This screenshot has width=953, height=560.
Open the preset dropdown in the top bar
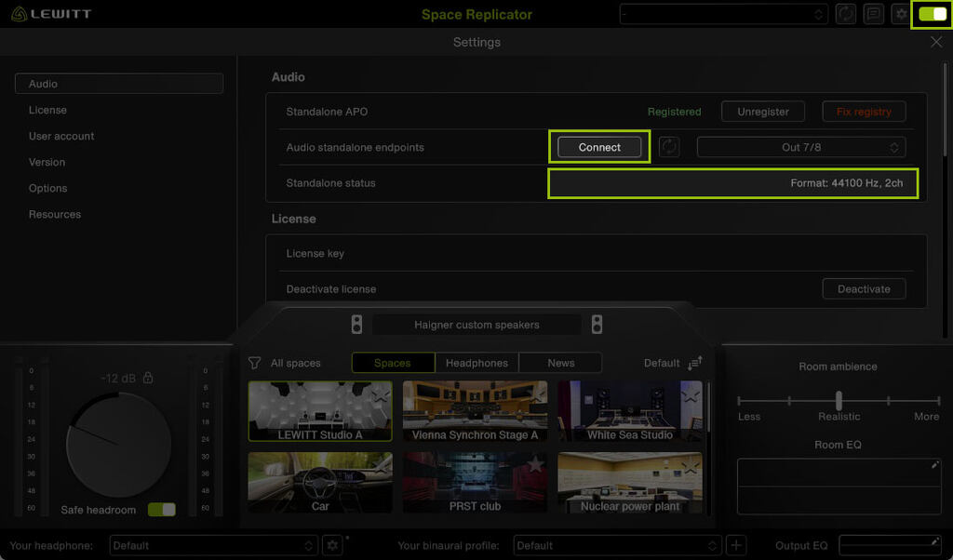[723, 14]
